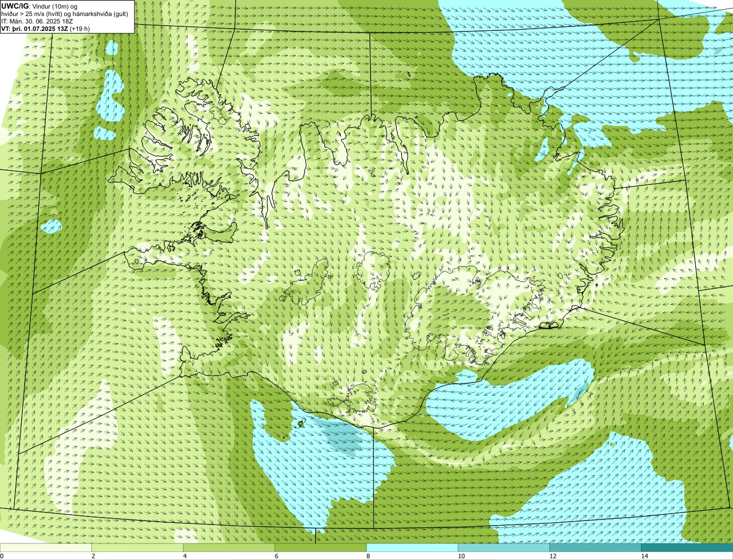Select the above-14 m/s dark teal legend swatch

click(x=687, y=548)
